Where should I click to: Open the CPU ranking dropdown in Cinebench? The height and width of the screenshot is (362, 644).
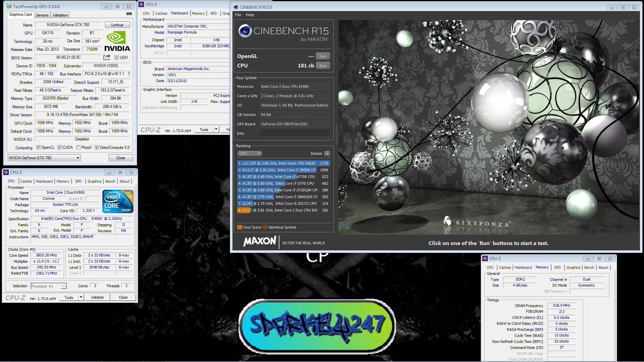250,154
